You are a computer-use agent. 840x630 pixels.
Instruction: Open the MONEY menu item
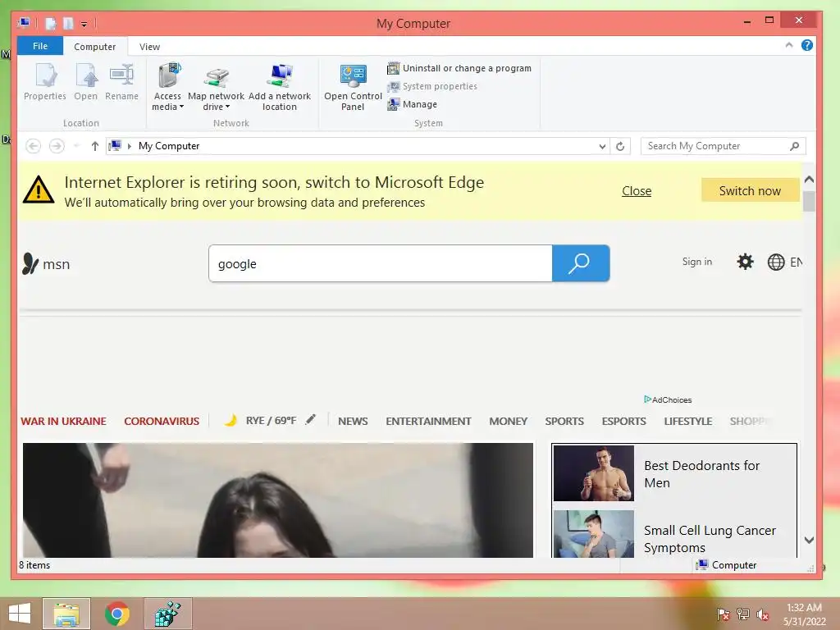coord(508,421)
